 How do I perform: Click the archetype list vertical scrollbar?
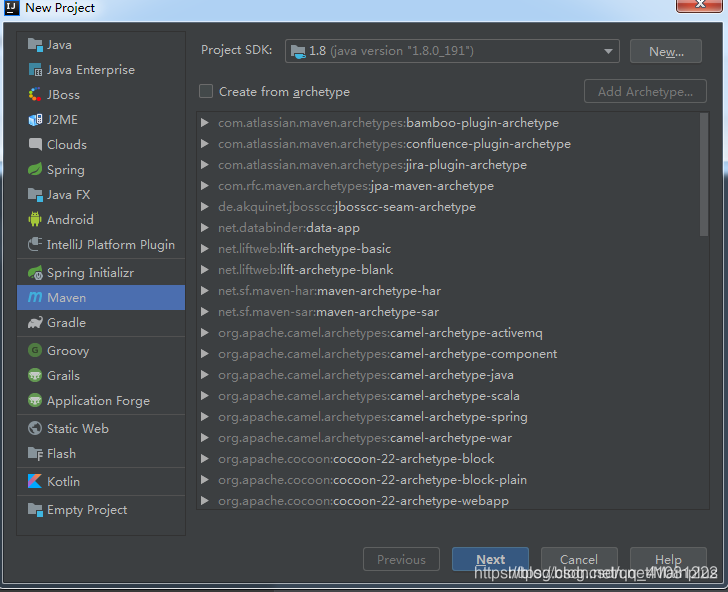point(704,175)
